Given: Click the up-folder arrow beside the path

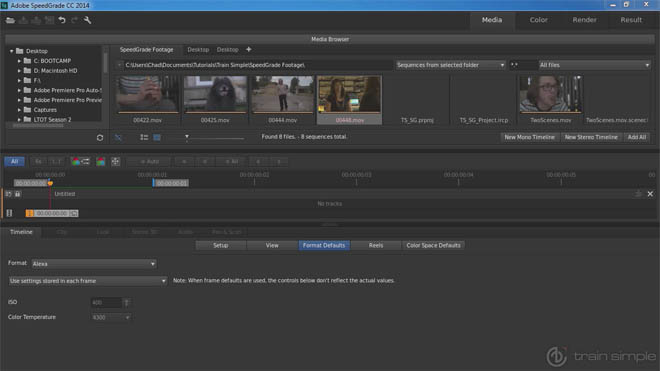Looking at the screenshot, I should point(120,65).
